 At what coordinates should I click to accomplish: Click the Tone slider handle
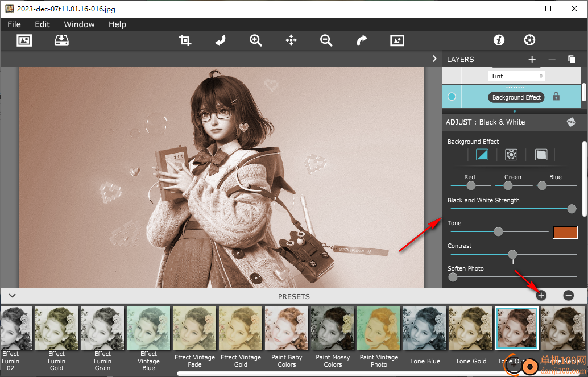pyautogui.click(x=498, y=231)
